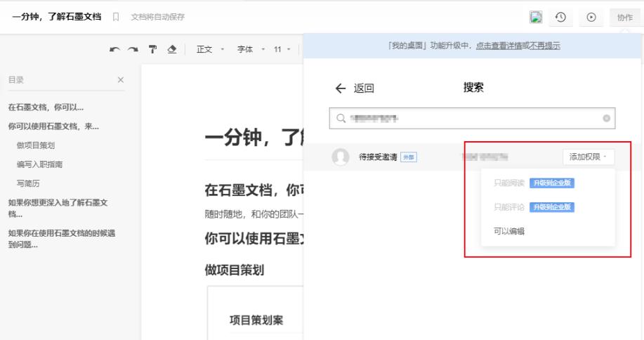This screenshot has width=644, height=340.
Task: Choose the 可以编辑 permission option
Action: pos(509,231)
